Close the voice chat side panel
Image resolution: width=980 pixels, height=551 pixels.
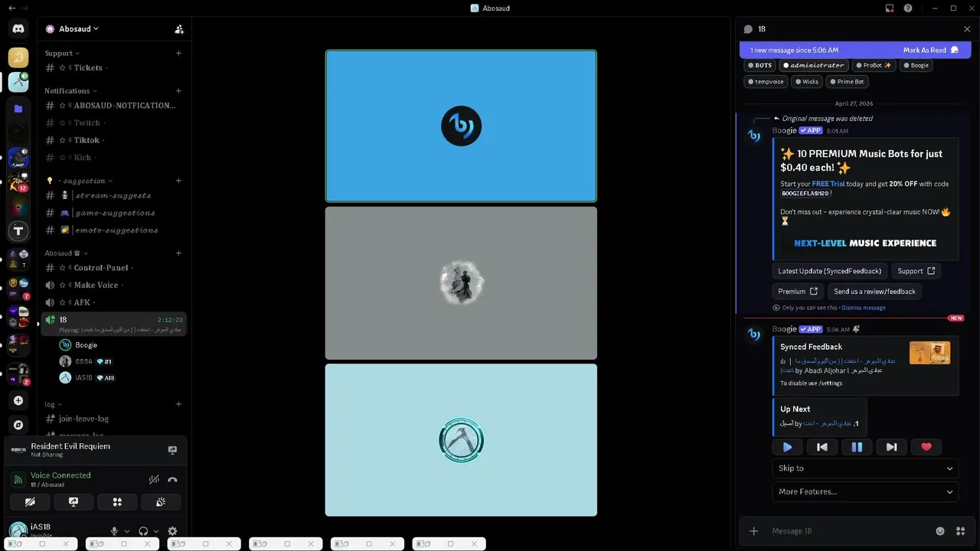tap(967, 29)
